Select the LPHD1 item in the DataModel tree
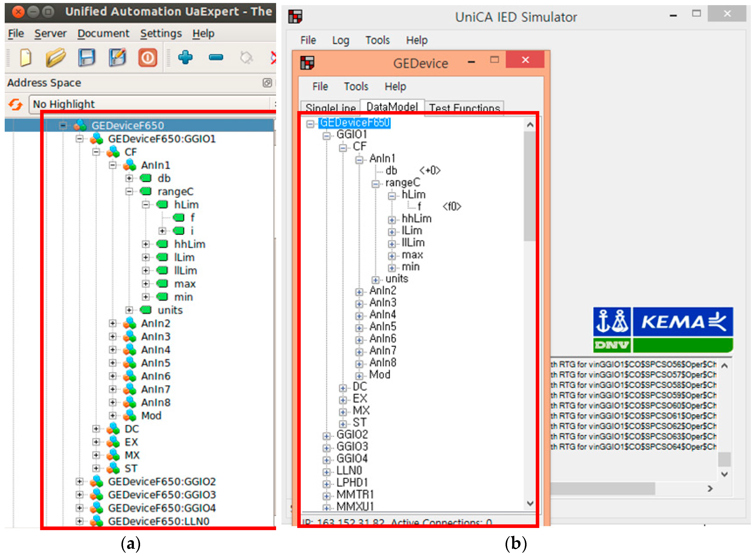This screenshot has height=556, width=756. point(352,483)
